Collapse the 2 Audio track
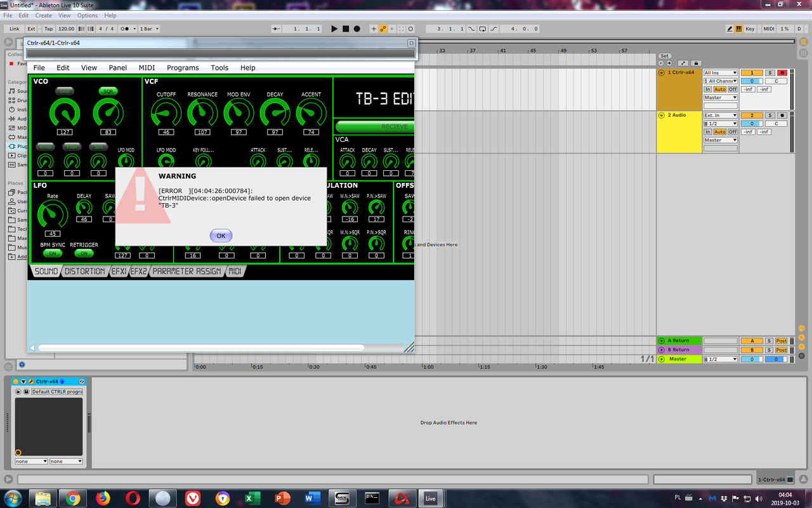812x508 pixels. coord(662,115)
